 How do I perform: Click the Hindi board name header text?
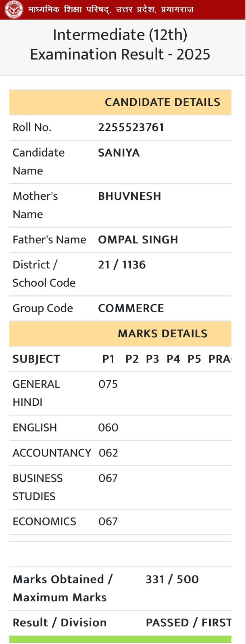click(111, 9)
